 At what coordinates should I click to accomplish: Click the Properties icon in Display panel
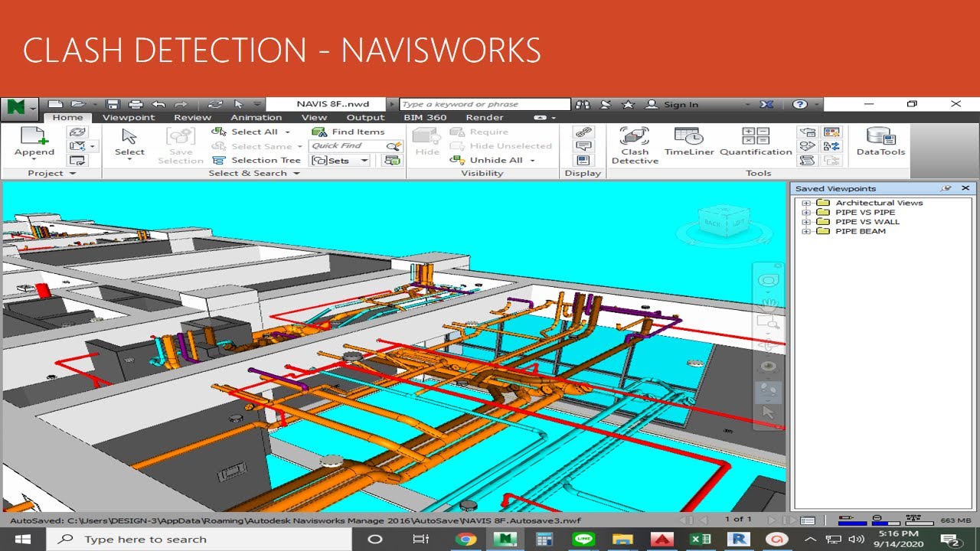[584, 160]
